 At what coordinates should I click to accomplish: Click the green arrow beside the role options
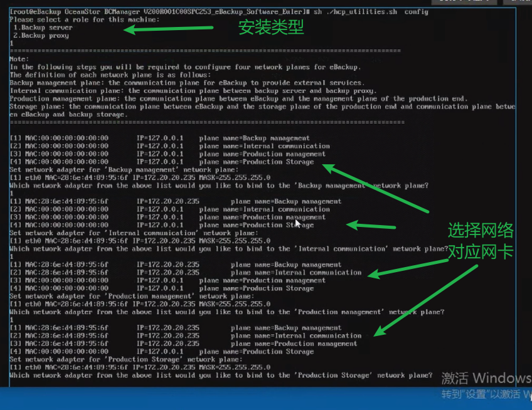click(169, 29)
